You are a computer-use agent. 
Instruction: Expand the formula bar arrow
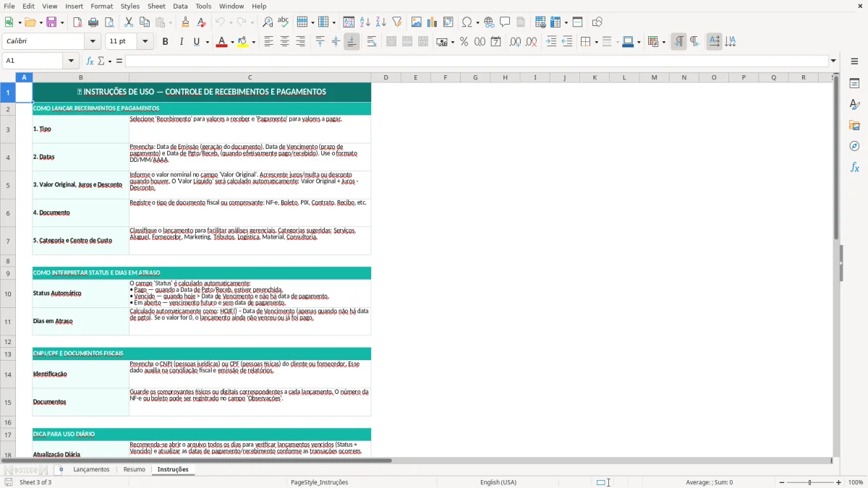[833, 61]
